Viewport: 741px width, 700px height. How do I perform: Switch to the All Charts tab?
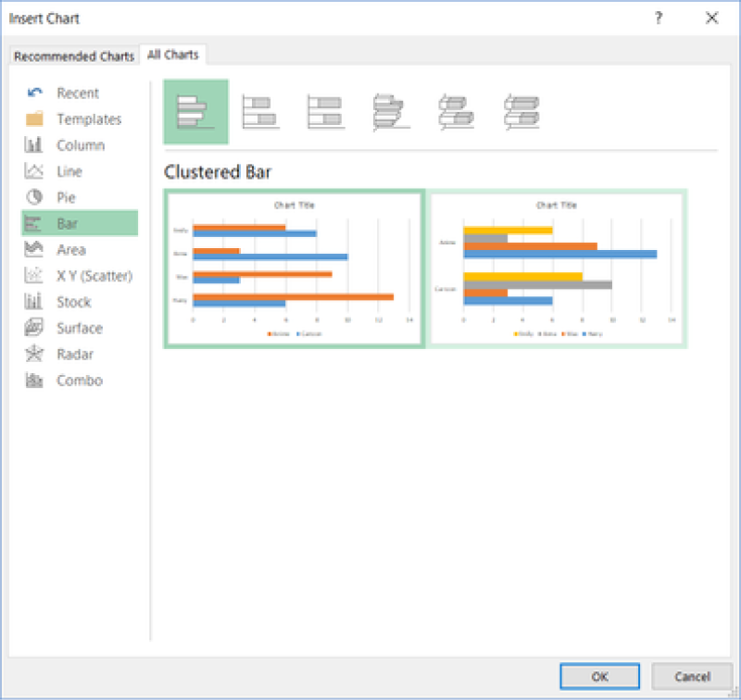(x=173, y=55)
